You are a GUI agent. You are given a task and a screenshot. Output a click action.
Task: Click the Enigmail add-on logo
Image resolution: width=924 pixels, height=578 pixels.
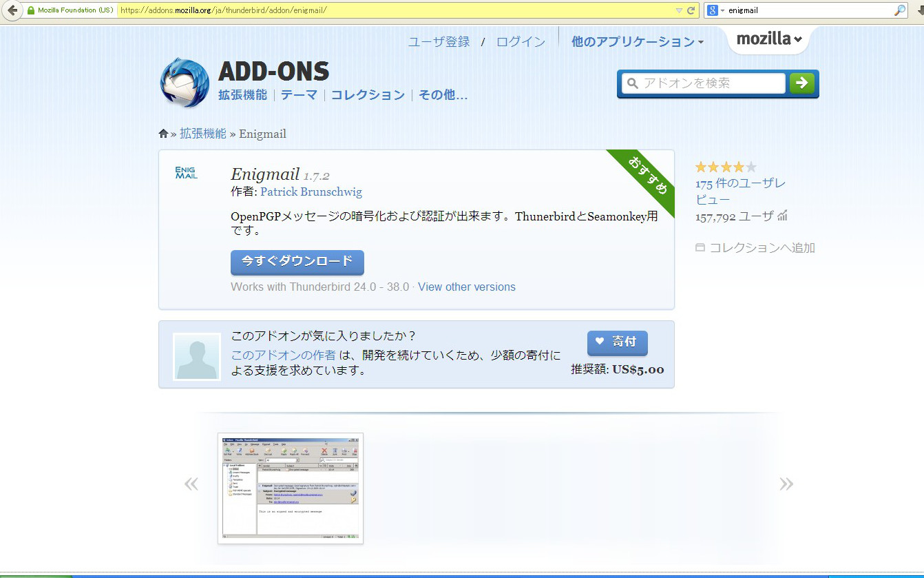tap(186, 173)
